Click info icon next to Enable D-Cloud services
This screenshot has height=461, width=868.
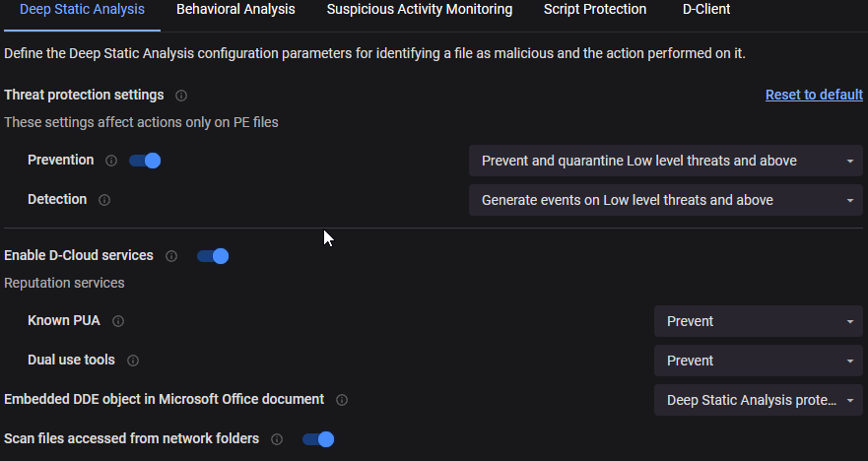coord(171,256)
